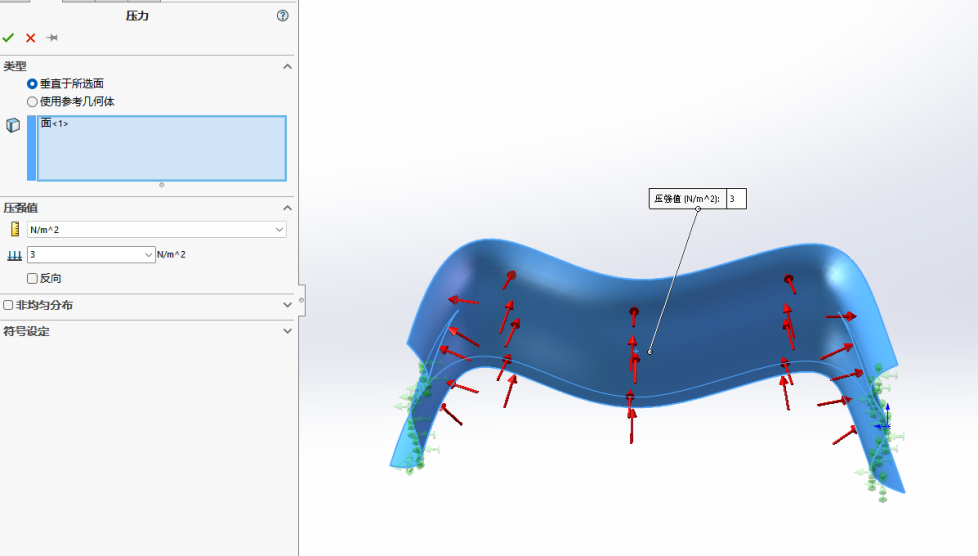Select 垂直于所选面 radio option
This screenshot has width=978, height=556.
pos(32,84)
